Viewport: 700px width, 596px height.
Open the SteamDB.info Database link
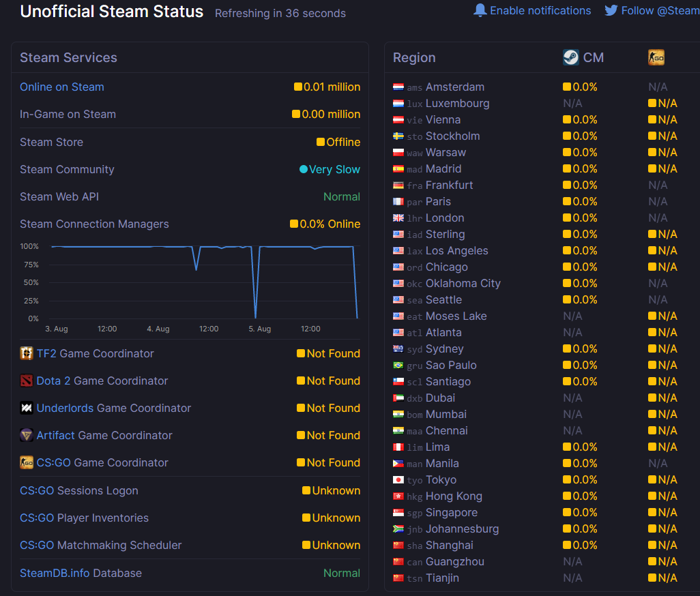81,573
